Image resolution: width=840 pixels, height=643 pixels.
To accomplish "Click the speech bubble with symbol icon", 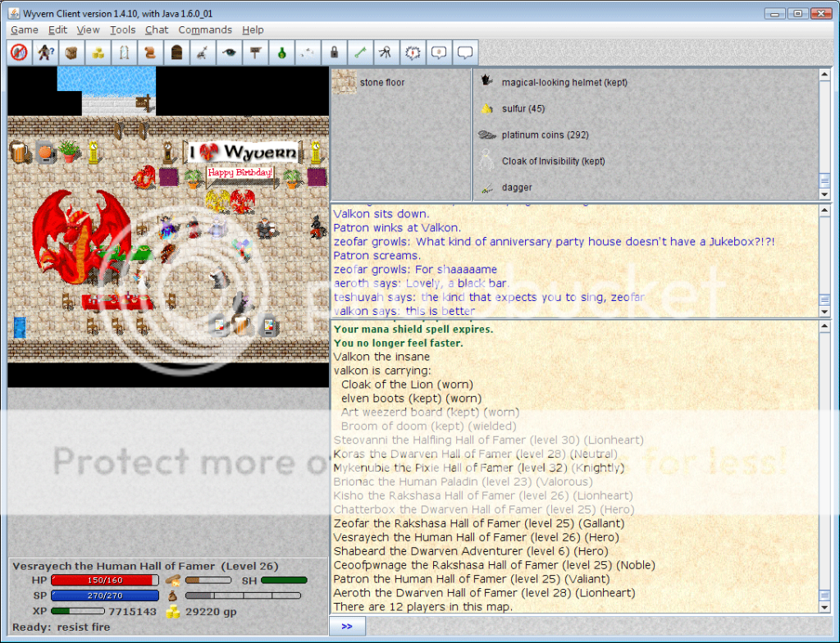I will [x=439, y=52].
